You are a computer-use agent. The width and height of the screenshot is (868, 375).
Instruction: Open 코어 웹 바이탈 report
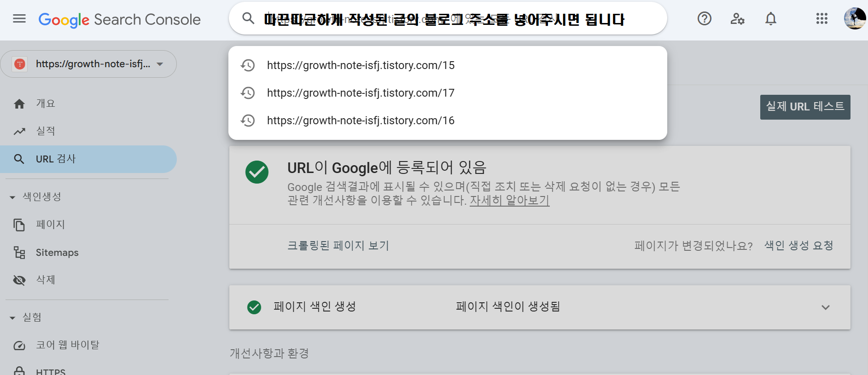[x=88, y=345]
